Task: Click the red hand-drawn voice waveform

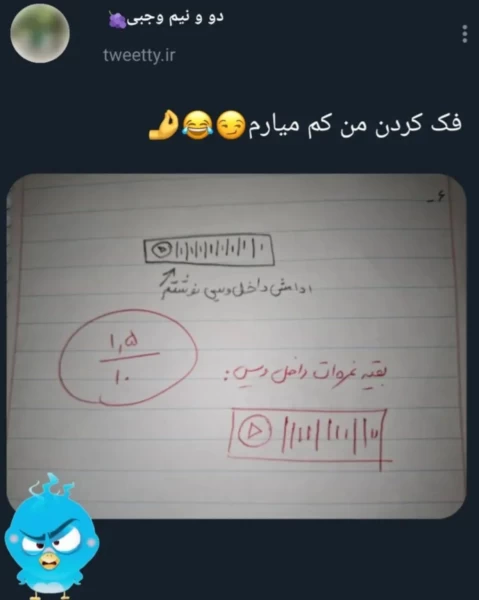Action: click(331, 433)
